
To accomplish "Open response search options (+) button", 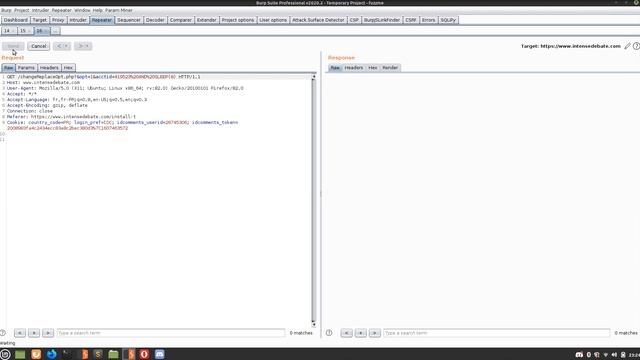I will (x=361, y=333).
